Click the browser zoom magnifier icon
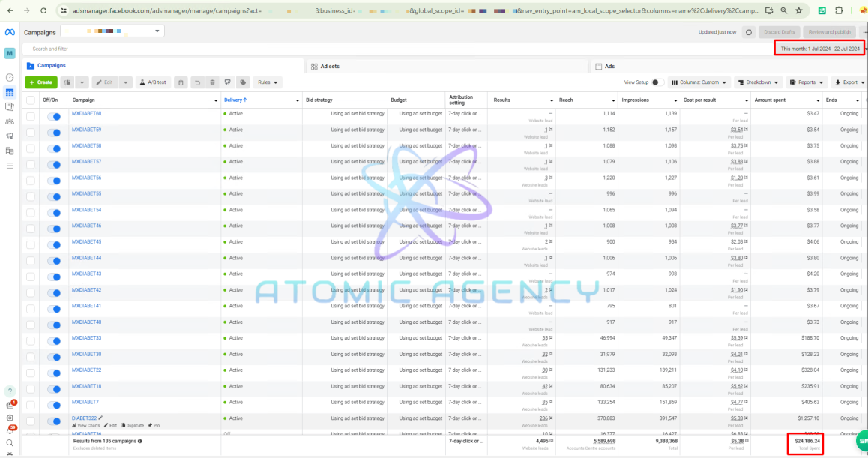The image size is (868, 458). (784, 10)
